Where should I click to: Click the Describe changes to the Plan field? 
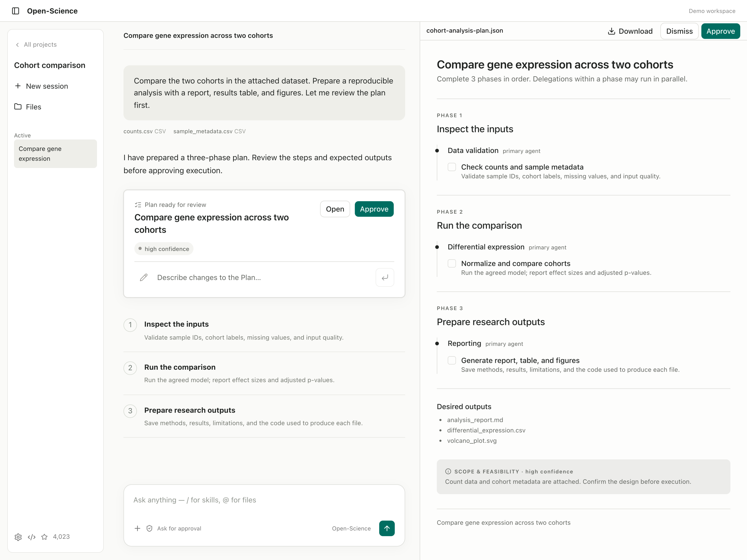tap(263, 277)
